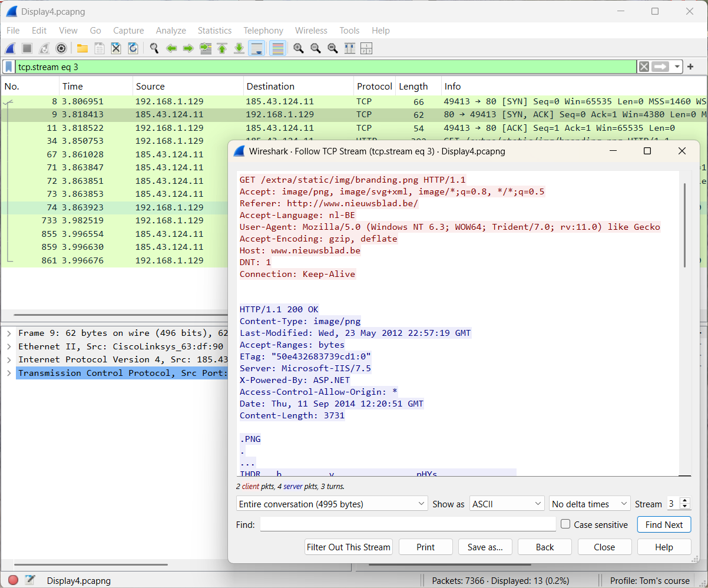Viewport: 708px width, 588px height.
Task: Reload the capture file icon
Action: click(133, 48)
